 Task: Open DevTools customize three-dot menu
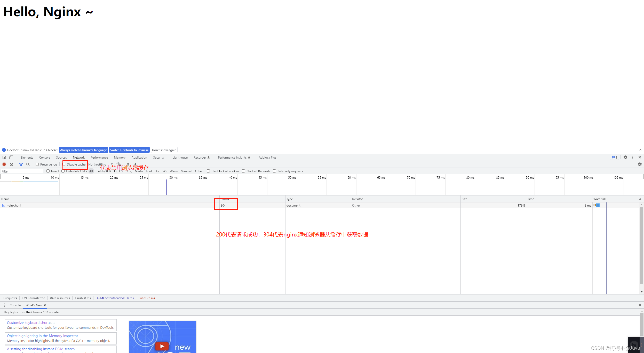[x=633, y=157]
